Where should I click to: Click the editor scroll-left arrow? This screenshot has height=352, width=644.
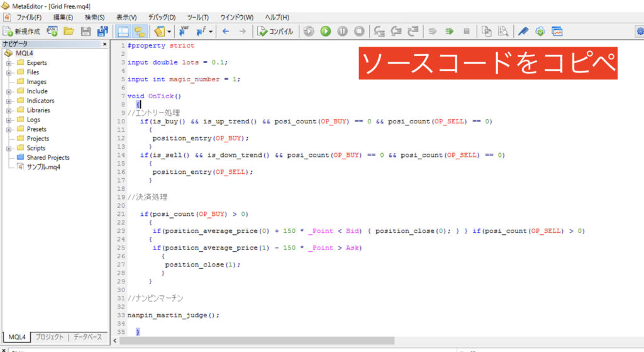pyautogui.click(x=115, y=341)
